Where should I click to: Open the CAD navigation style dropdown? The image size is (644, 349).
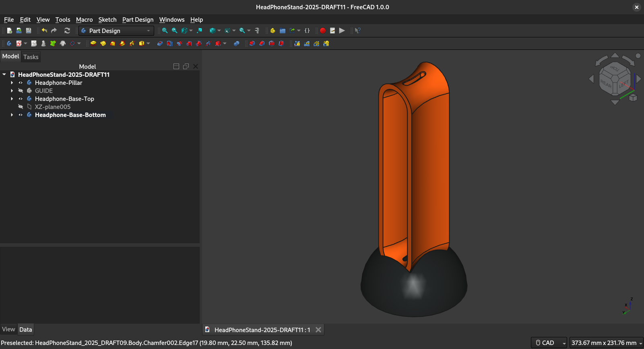[549, 343]
